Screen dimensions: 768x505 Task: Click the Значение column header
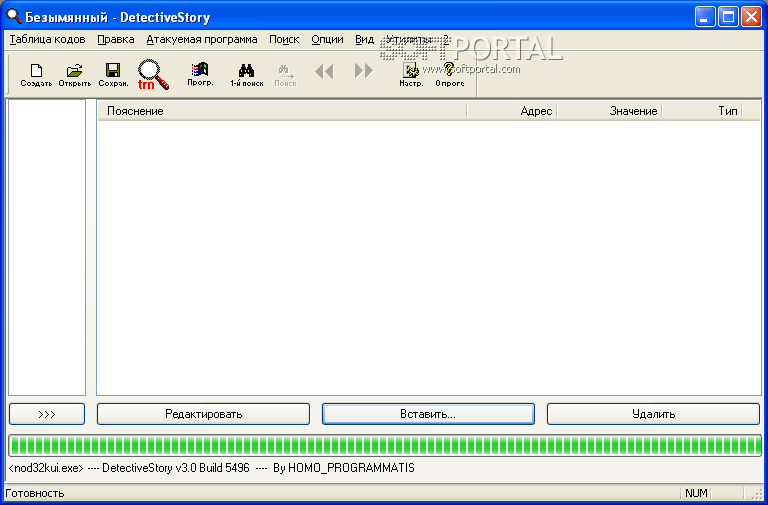point(609,111)
